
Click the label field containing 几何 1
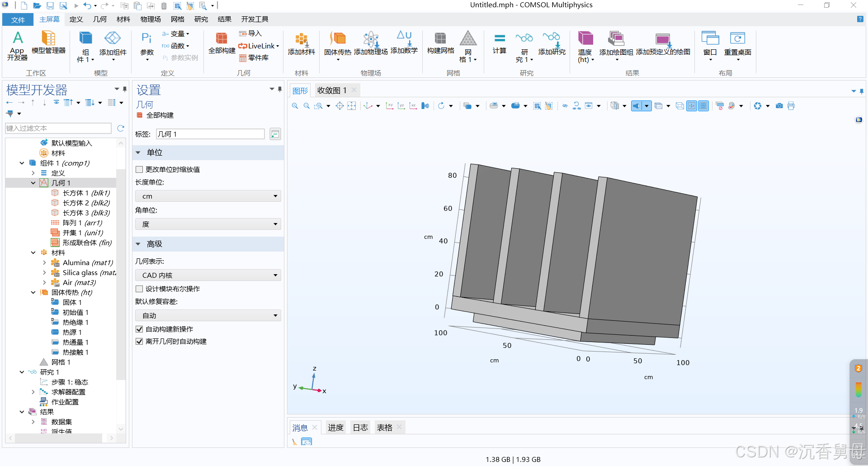click(210, 134)
